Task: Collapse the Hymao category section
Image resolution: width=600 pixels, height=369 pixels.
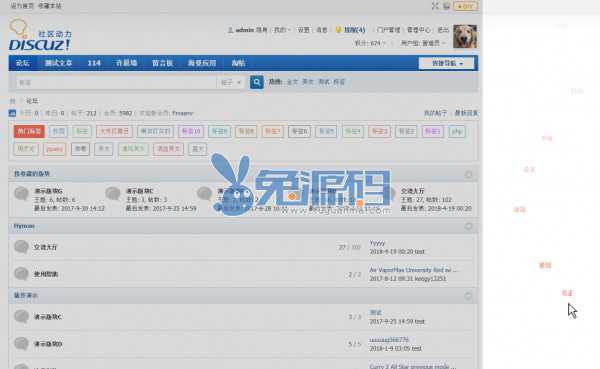Action: point(468,226)
